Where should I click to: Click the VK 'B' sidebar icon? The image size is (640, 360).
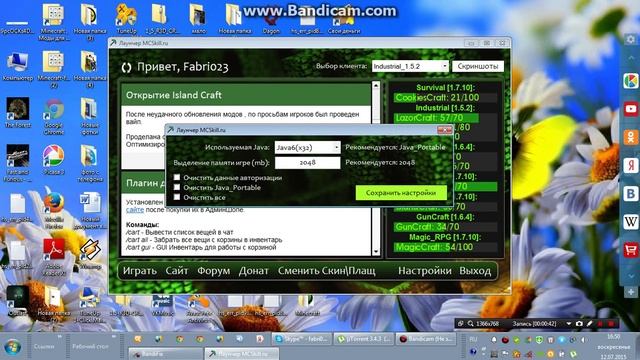(x=631, y=193)
